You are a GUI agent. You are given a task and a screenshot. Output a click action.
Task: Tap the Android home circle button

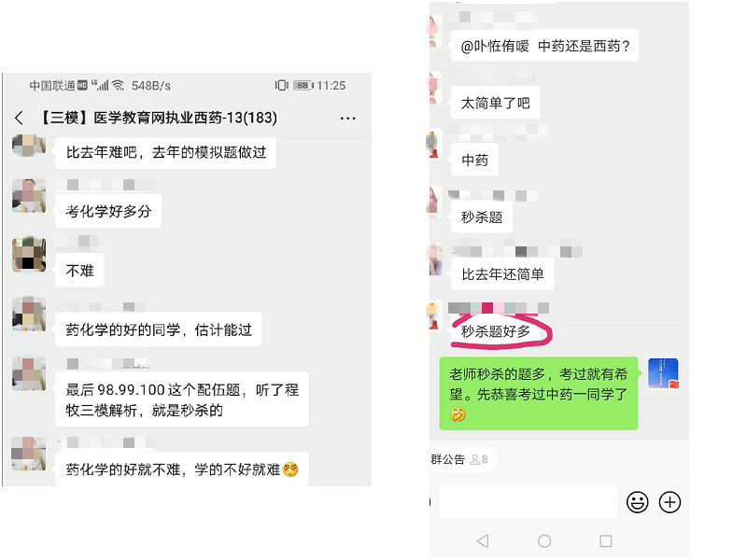[544, 541]
